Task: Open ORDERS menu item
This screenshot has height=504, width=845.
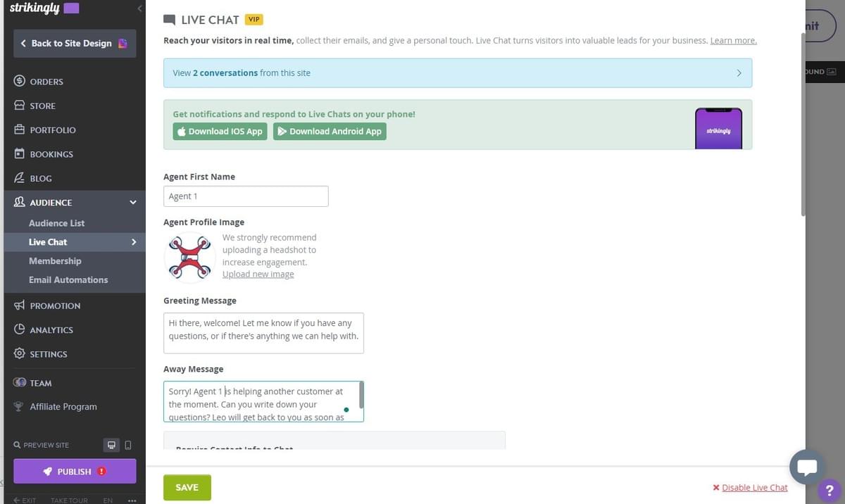Action: tap(46, 82)
